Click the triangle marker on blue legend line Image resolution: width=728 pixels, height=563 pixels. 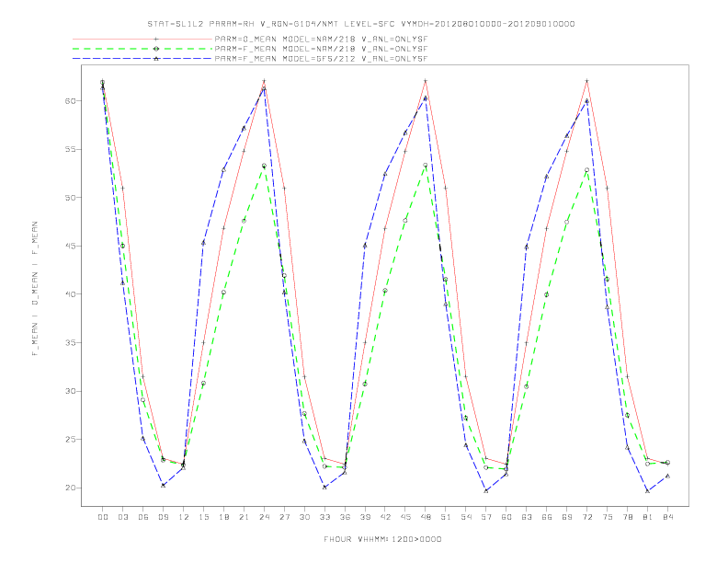[x=156, y=59]
